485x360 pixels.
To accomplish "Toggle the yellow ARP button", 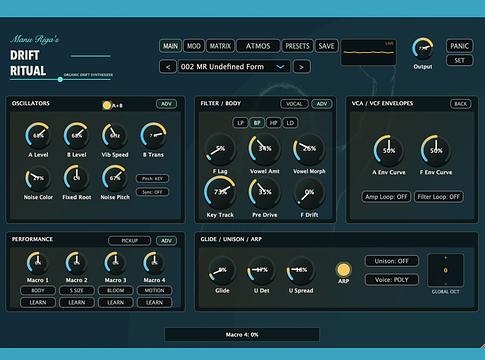I will [343, 270].
